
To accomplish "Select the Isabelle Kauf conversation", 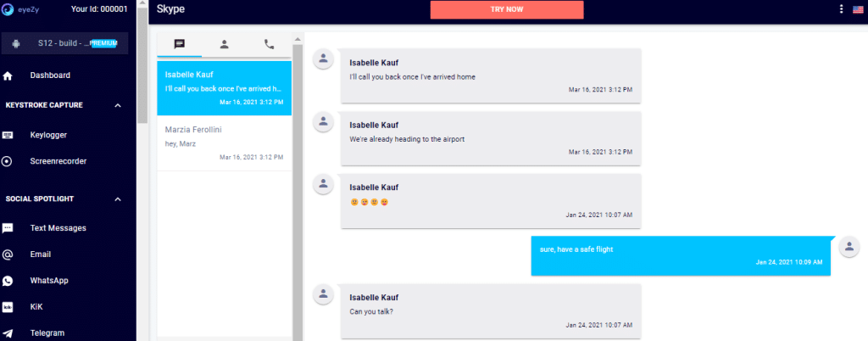I will (x=224, y=88).
